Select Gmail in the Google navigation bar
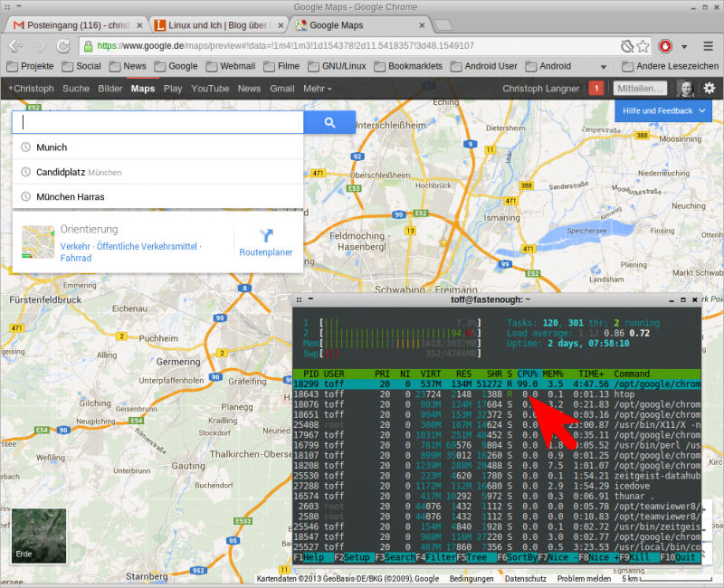Image resolution: width=724 pixels, height=588 pixels. pos(281,89)
